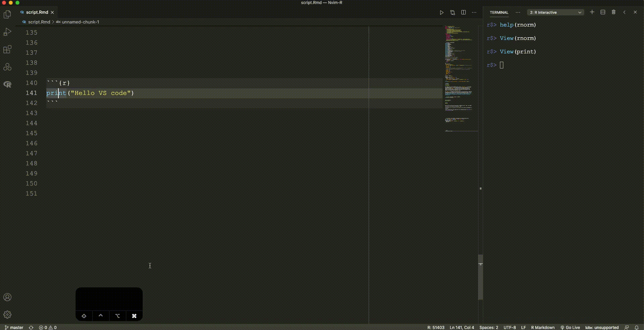The width and height of the screenshot is (644, 330).
Task: Click help(rnorm) in the terminal
Action: [518, 25]
